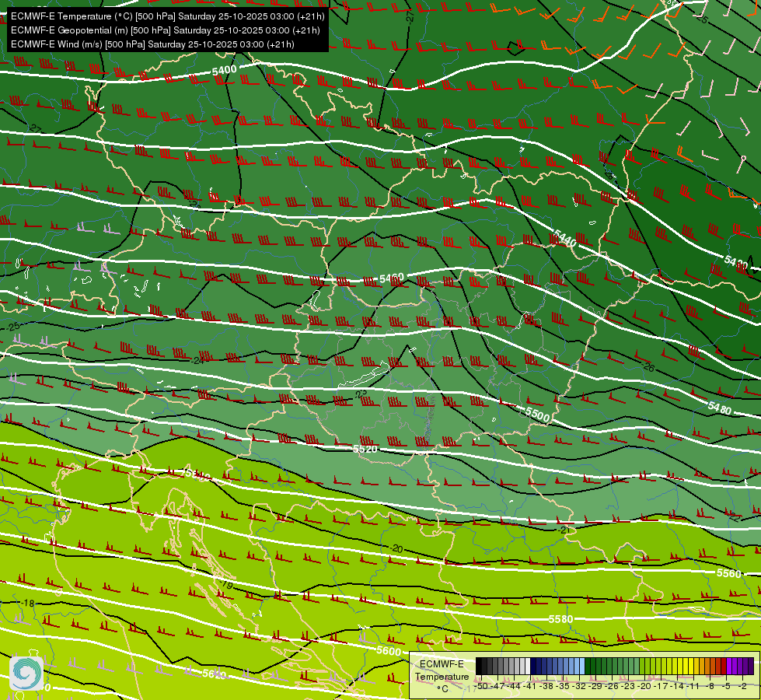Click the -20 isotherm label on the map
The height and width of the screenshot is (700, 761).
396,548
